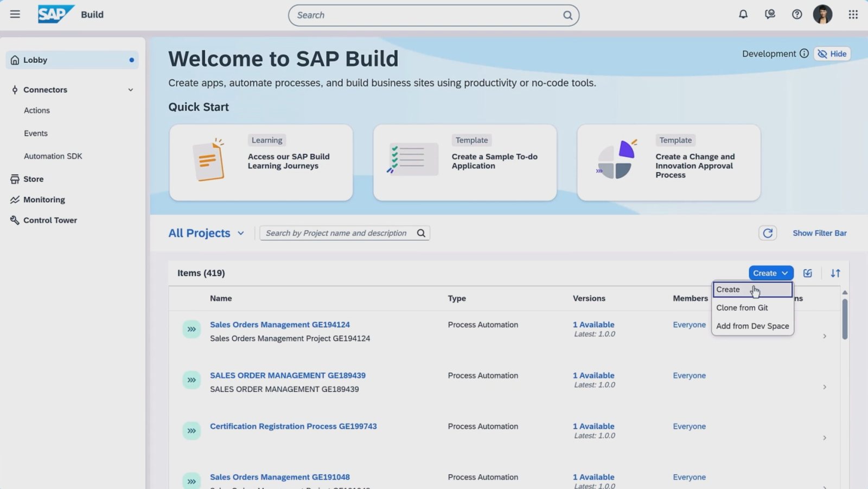This screenshot has width=868, height=489.
Task: Refresh the projects list
Action: pos(768,233)
